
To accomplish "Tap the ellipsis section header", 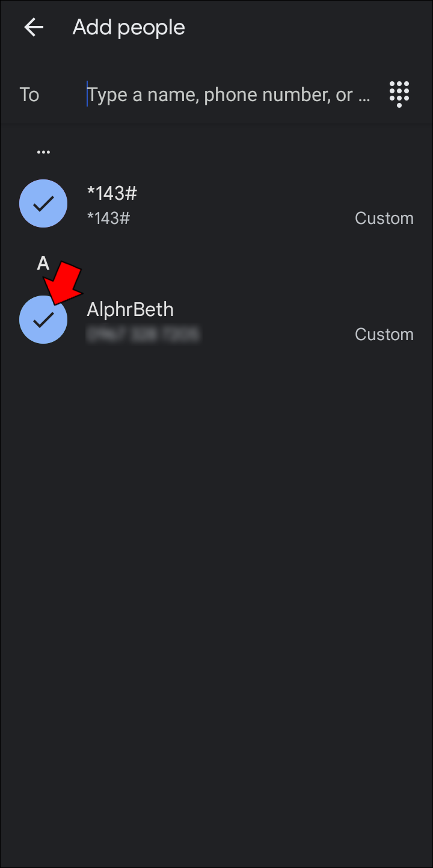I will tap(43, 152).
